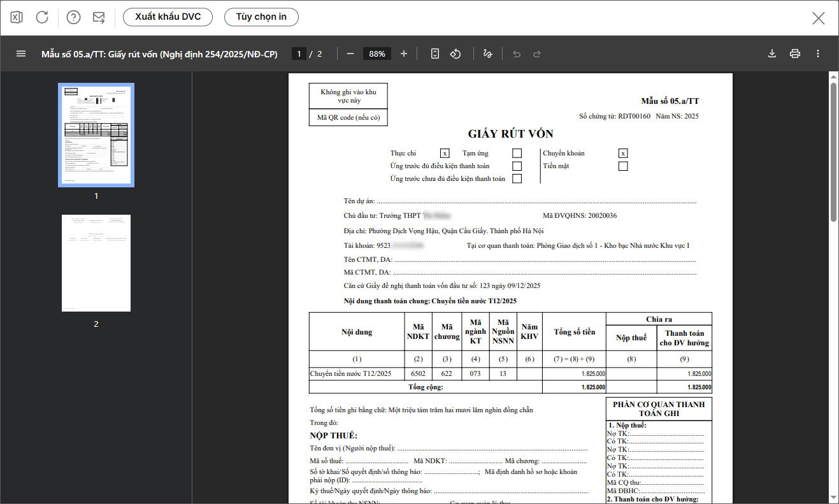Check the Tạm ứng checkbox
Image resolution: width=839 pixels, height=504 pixels.
tap(517, 154)
